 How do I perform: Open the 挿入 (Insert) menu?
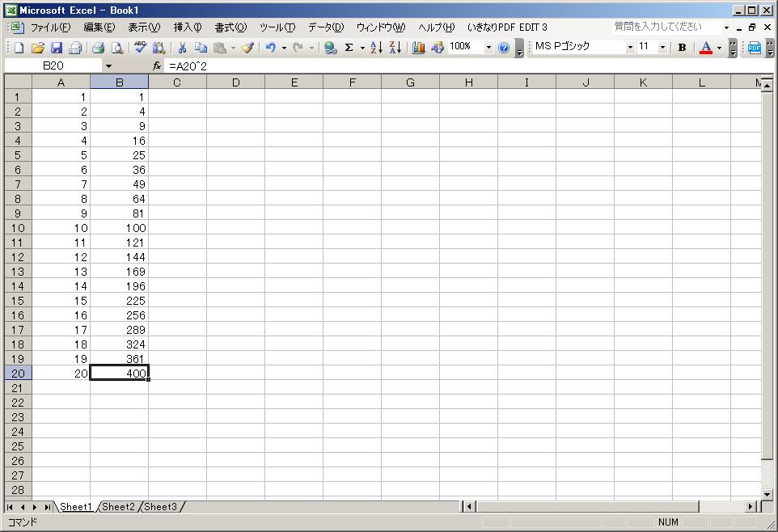tap(188, 27)
